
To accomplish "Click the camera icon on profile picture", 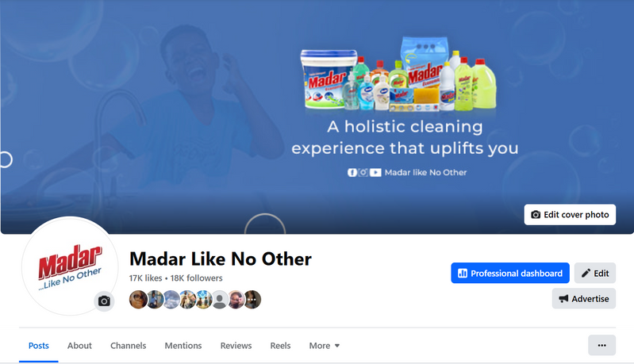I will pyautogui.click(x=104, y=301).
